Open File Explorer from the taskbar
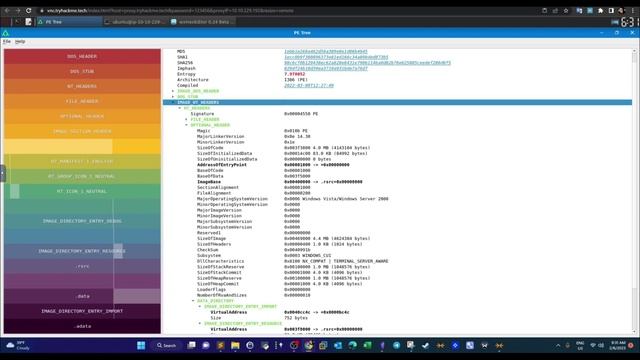This screenshot has width=640, height=360. 235,346
